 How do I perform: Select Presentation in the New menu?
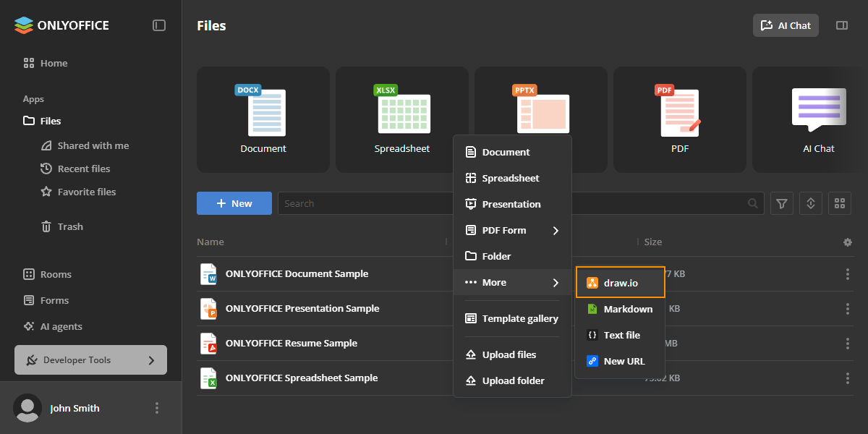(512, 205)
